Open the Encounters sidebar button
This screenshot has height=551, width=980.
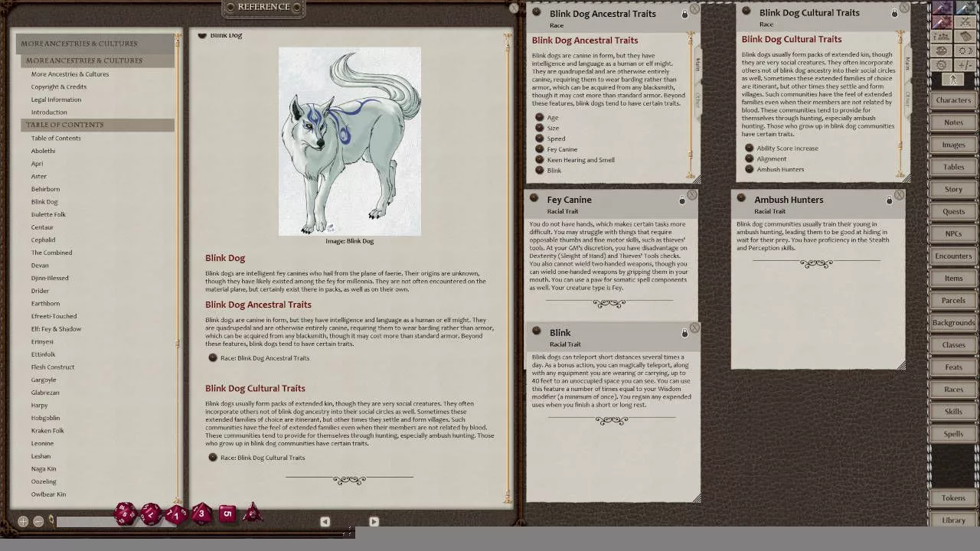[953, 256]
